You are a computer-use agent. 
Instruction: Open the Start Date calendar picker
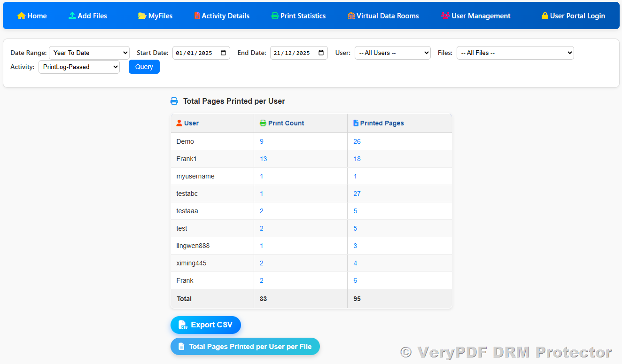coord(223,53)
